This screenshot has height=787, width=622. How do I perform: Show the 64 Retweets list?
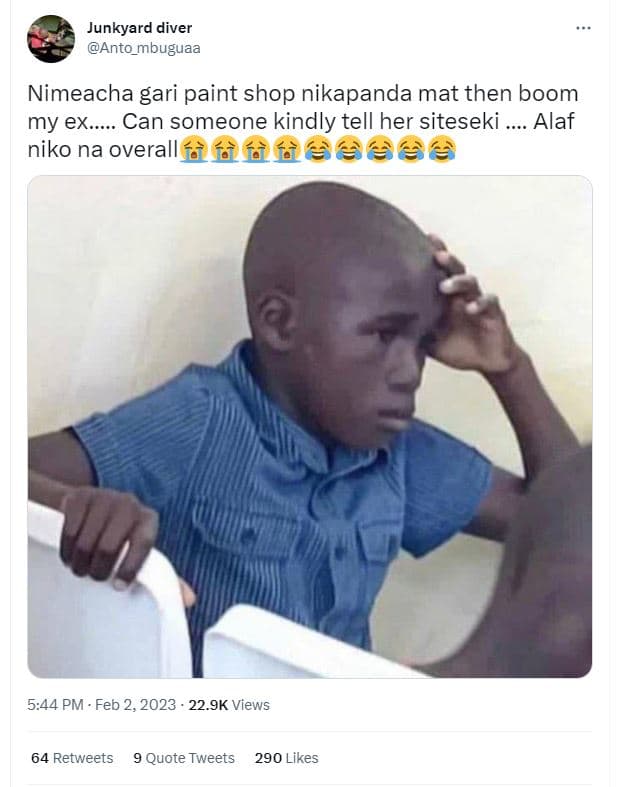tap(72, 758)
